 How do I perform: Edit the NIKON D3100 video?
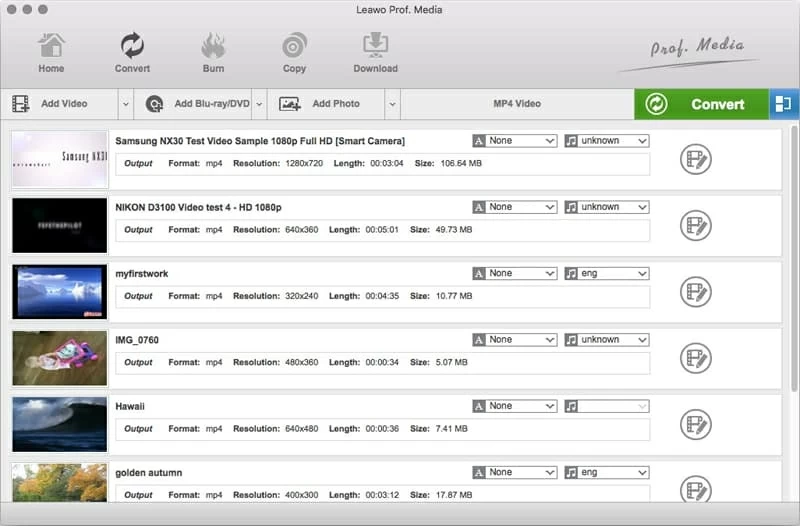(x=695, y=226)
